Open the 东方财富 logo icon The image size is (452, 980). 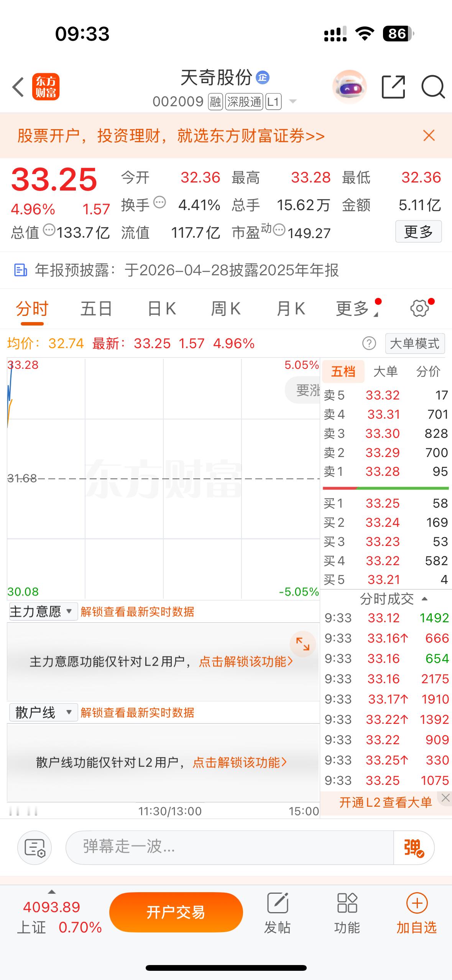point(46,87)
